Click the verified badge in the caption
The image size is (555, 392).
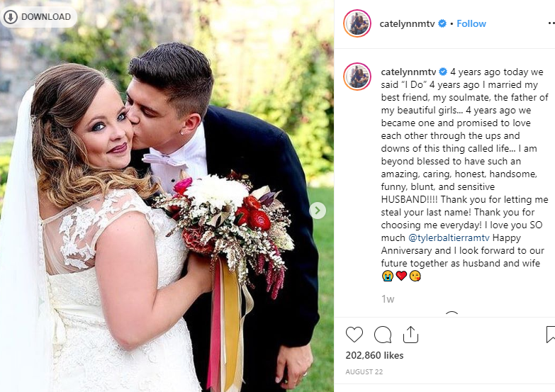coord(443,72)
